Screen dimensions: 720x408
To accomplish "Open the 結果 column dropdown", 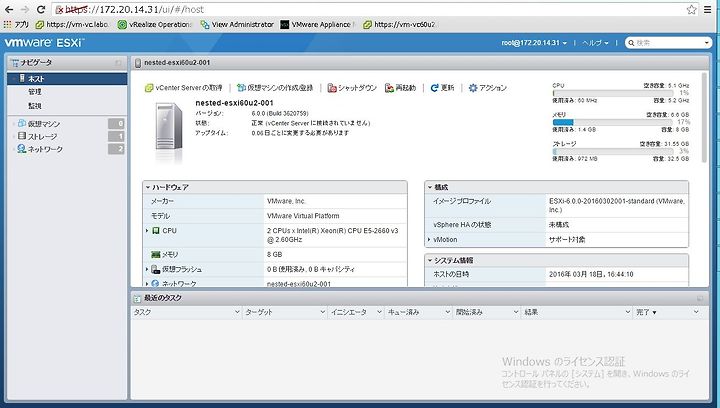I will (x=628, y=312).
